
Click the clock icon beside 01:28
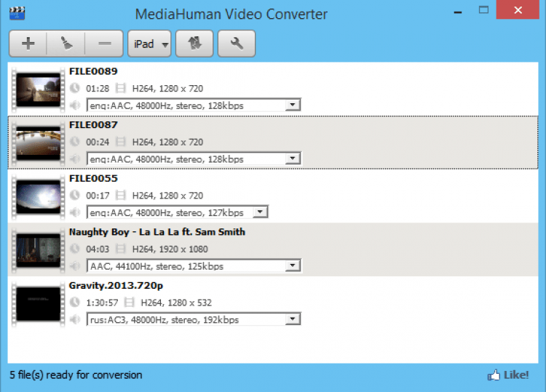74,88
